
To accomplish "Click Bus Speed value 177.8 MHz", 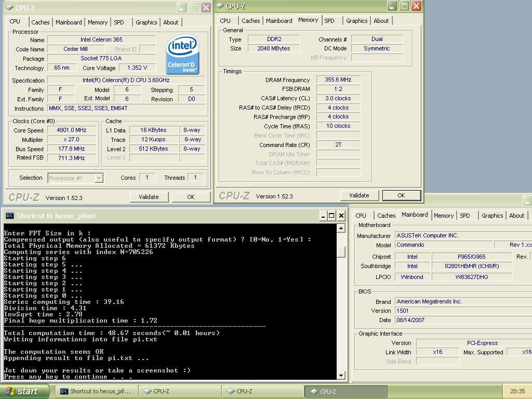I will (x=72, y=149).
